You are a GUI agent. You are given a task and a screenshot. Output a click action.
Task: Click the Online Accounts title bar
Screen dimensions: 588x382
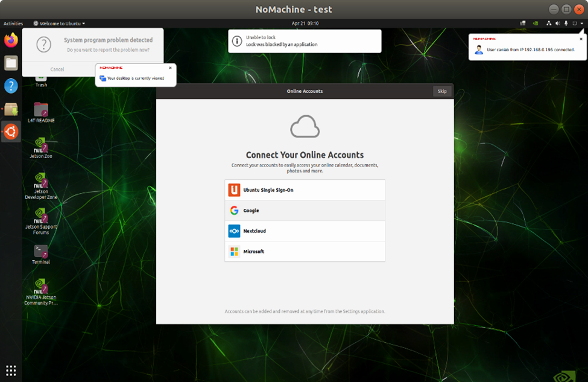(x=305, y=91)
